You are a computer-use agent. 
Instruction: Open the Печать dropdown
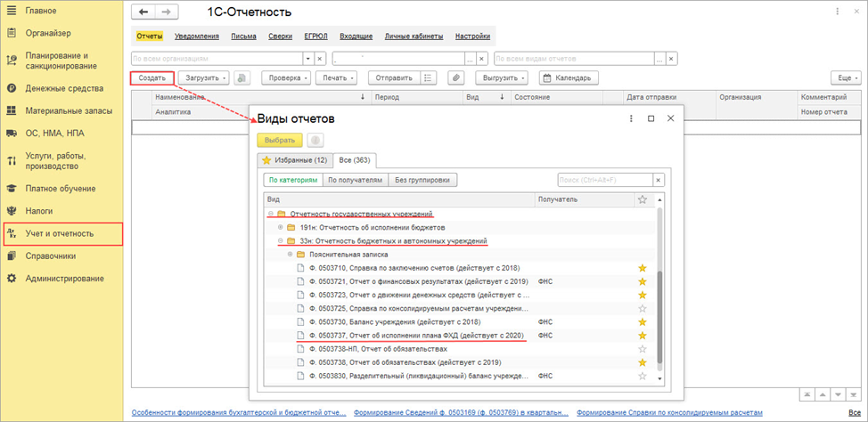pos(337,78)
